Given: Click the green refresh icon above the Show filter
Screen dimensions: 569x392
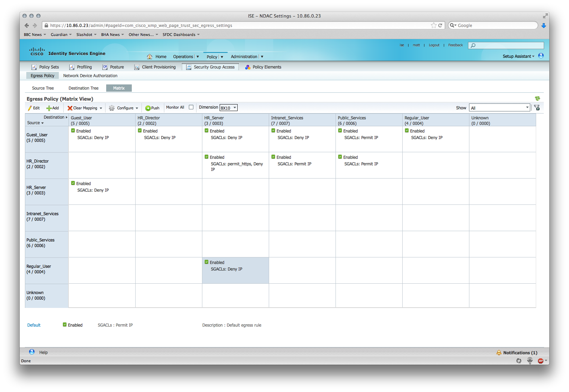Looking at the screenshot, I should click(538, 98).
